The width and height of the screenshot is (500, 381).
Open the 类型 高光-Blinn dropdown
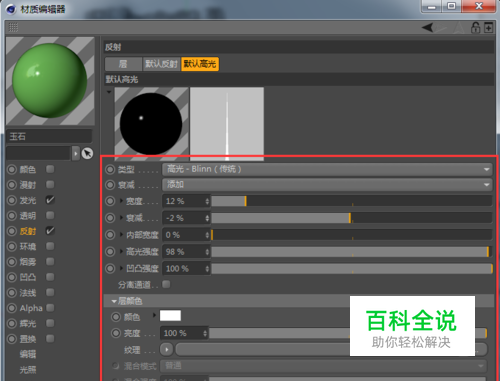tap(327, 169)
